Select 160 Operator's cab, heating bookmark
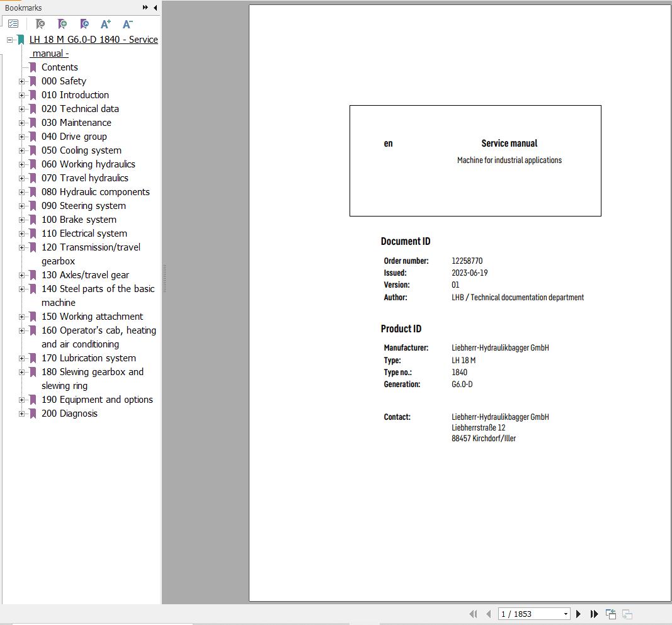 coord(99,337)
